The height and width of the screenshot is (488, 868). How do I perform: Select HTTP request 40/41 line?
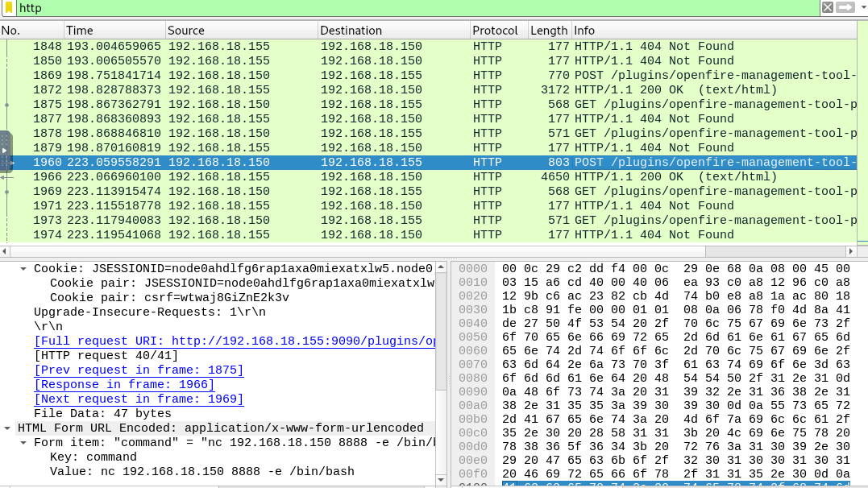[x=106, y=356]
